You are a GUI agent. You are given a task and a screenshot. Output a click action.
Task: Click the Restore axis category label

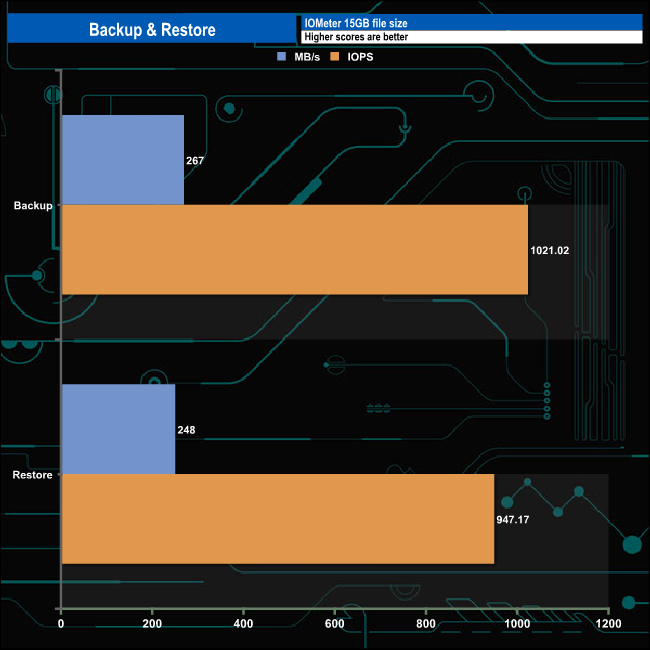32,475
